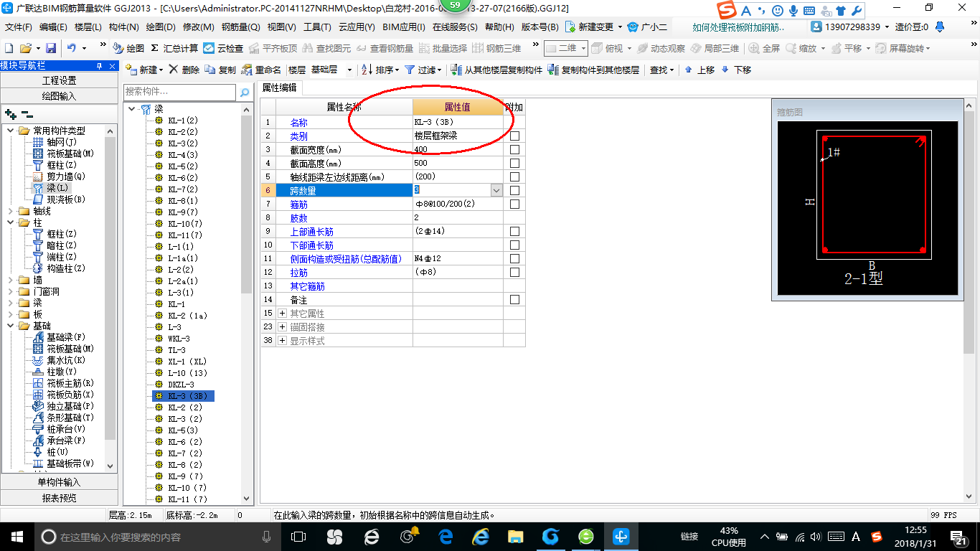Open Task View on the taskbar
Screen dimensions: 980x551
click(x=298, y=536)
